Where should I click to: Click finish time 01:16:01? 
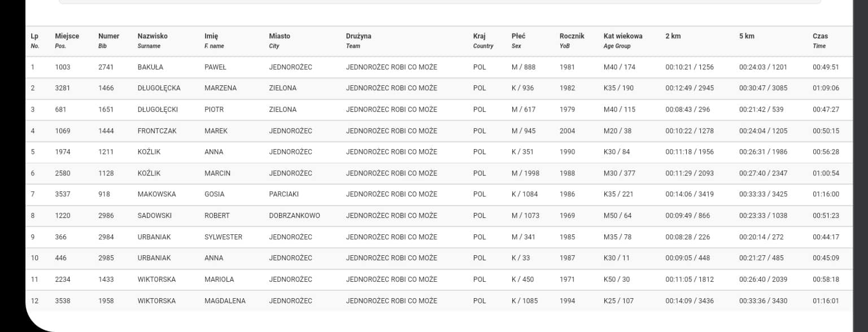point(826,301)
